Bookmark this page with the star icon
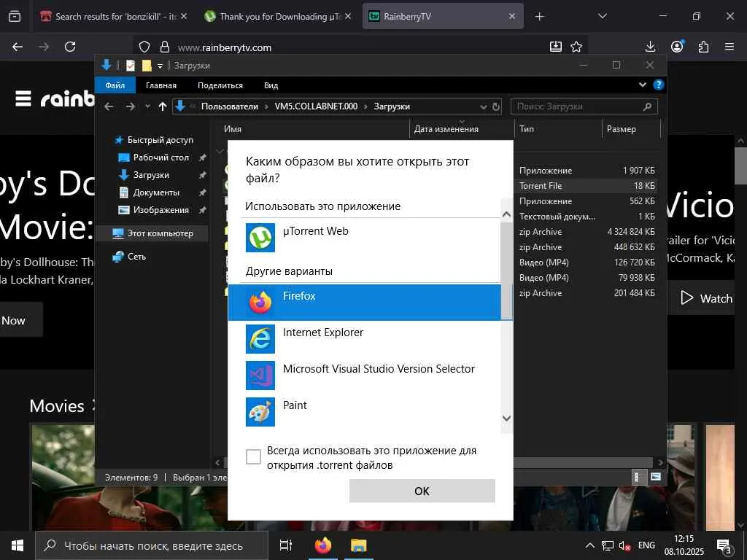 click(576, 47)
